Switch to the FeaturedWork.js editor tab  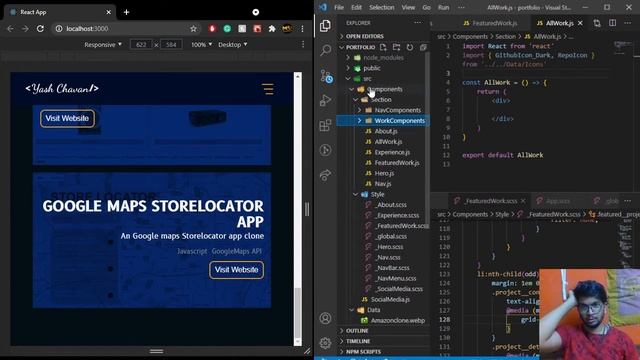(x=490, y=23)
